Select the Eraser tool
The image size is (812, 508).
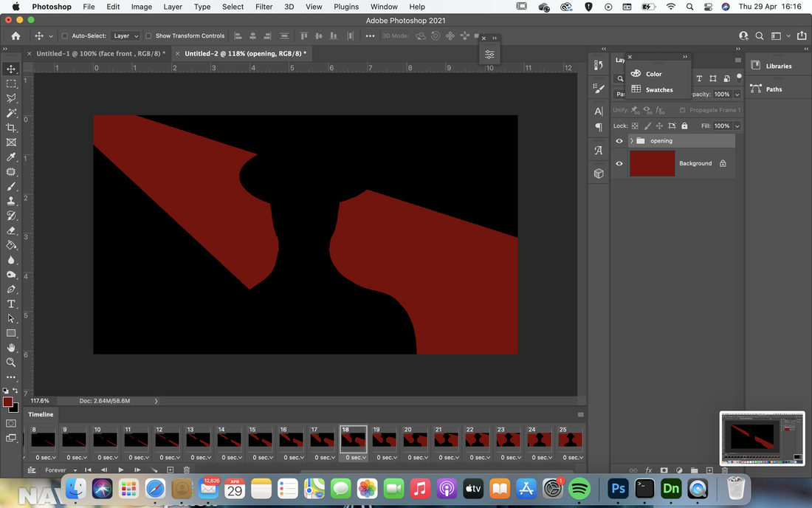[11, 230]
